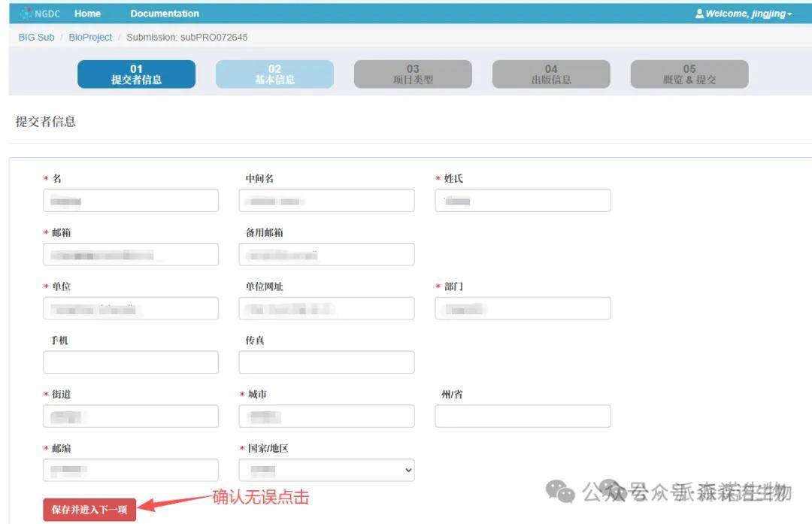Open the Home menu item
Screen dimensions: 812x524
(87, 14)
